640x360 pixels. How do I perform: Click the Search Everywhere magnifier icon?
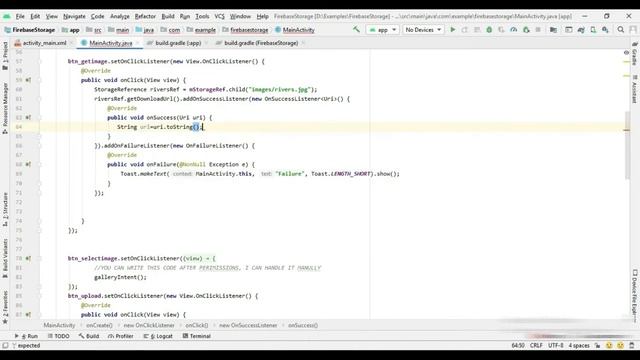point(621,30)
